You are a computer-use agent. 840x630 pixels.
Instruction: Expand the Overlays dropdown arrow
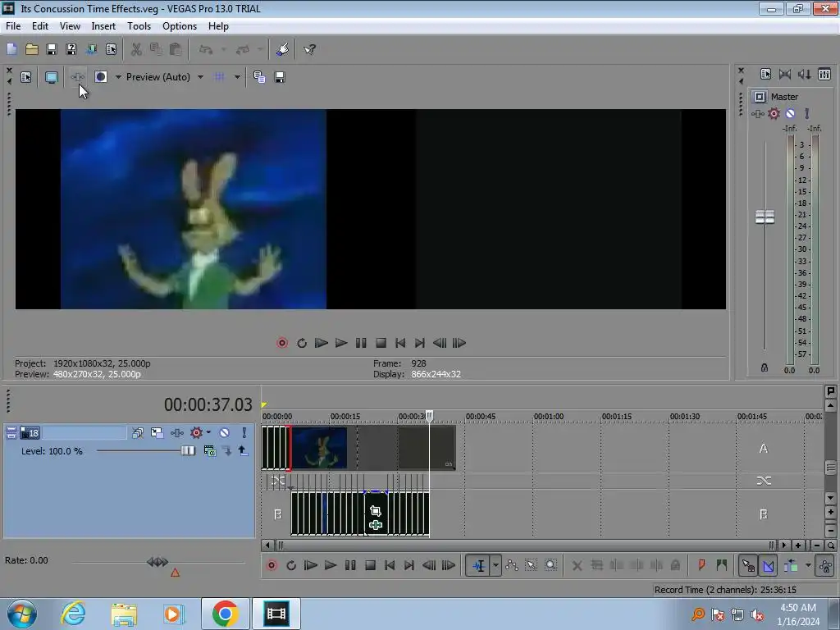[237, 77]
